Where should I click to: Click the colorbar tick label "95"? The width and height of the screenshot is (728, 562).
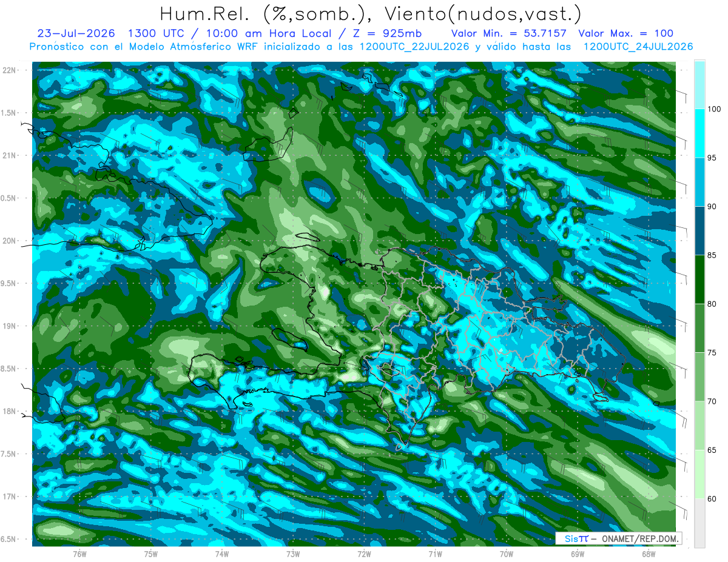pyautogui.click(x=713, y=158)
